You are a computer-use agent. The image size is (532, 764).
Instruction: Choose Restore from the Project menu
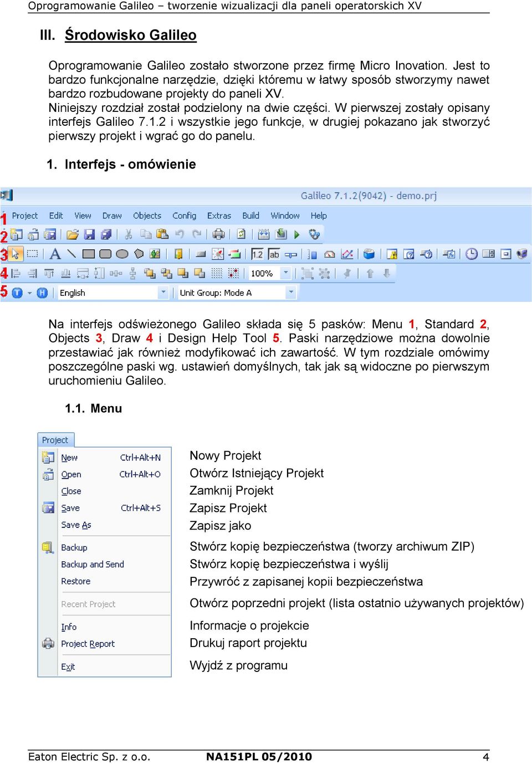[105, 581]
